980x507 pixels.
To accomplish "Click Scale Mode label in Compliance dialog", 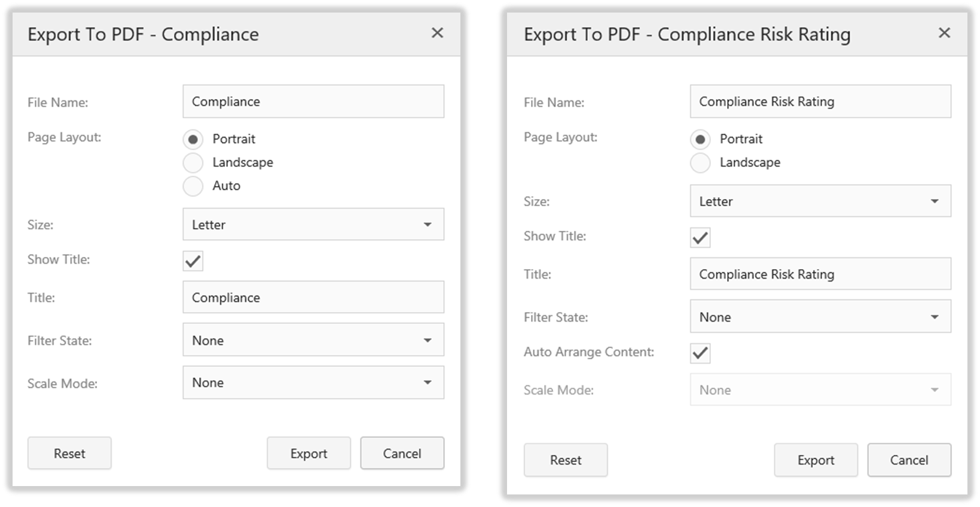I will coord(62,384).
